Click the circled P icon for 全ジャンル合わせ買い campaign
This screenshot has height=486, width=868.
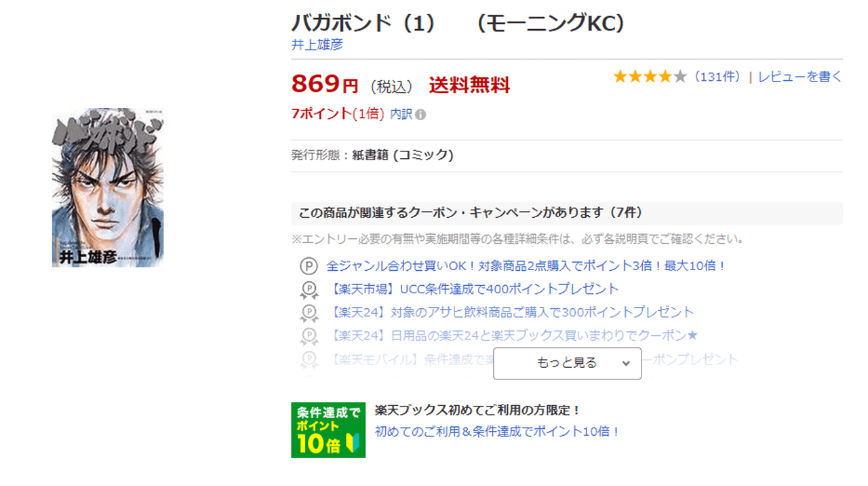pyautogui.click(x=309, y=266)
